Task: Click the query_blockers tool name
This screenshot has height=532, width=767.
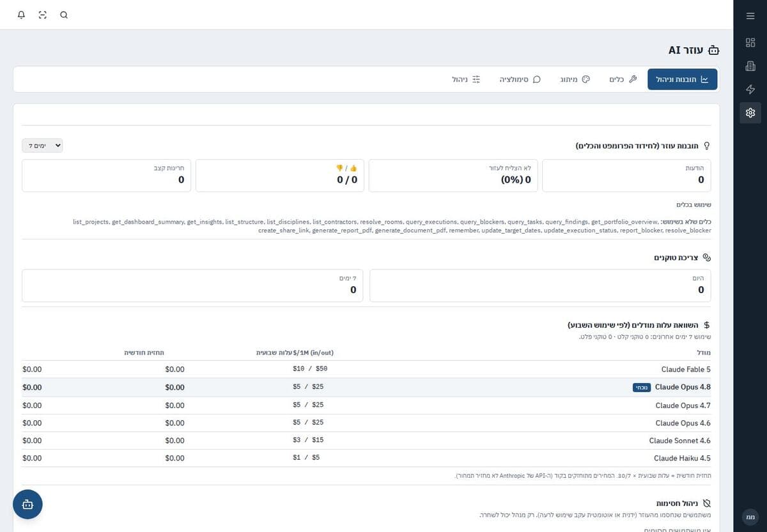Action: pyautogui.click(x=483, y=222)
